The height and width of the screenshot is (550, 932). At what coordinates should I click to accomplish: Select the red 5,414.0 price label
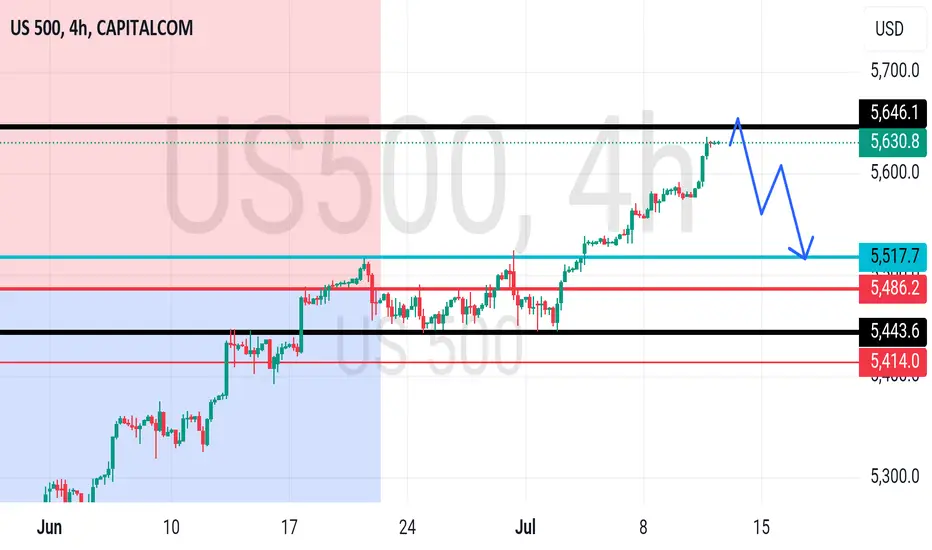pos(893,362)
